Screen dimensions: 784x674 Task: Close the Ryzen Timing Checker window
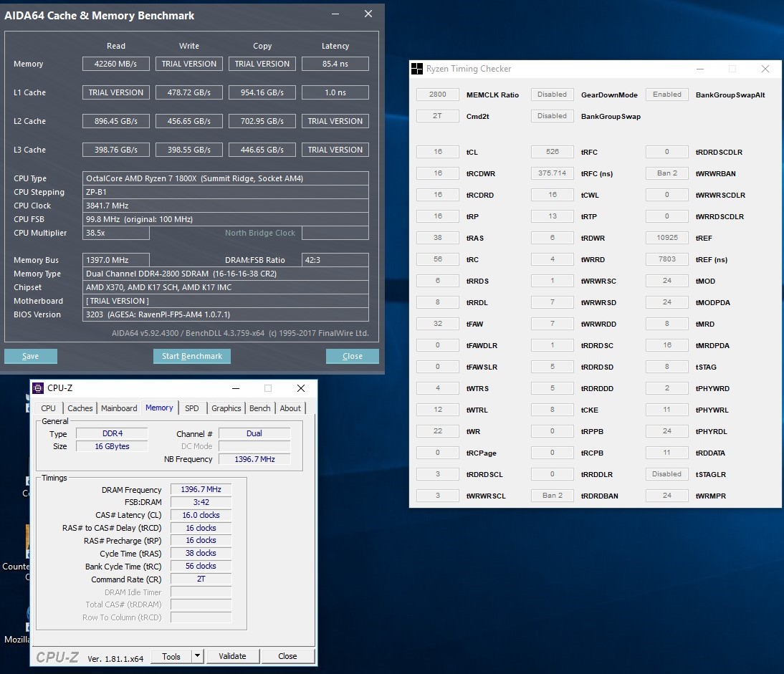pos(765,69)
